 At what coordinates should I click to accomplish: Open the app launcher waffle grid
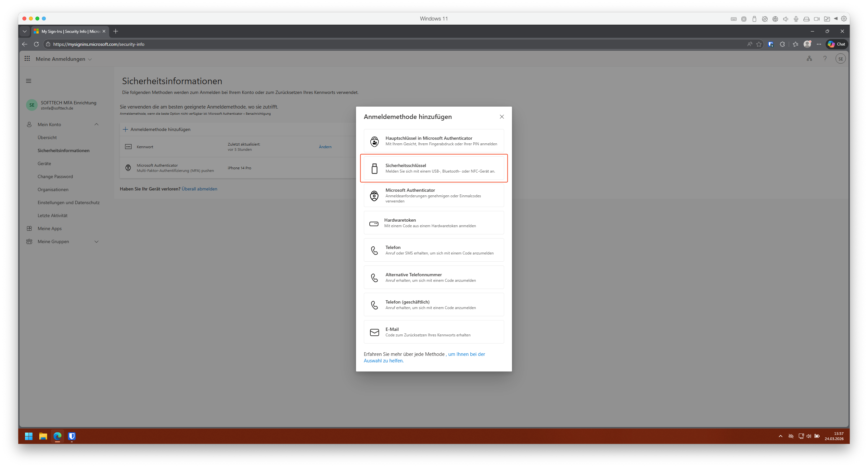(x=27, y=59)
